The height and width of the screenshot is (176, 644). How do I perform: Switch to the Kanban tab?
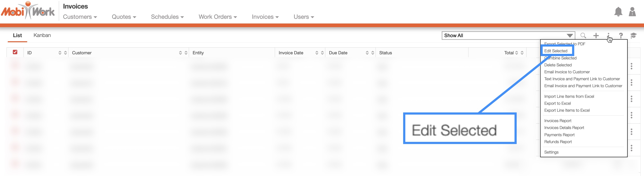[x=42, y=35]
